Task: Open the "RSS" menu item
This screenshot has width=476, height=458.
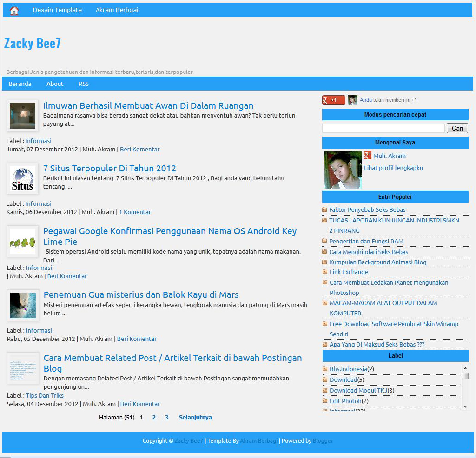Action: point(84,84)
